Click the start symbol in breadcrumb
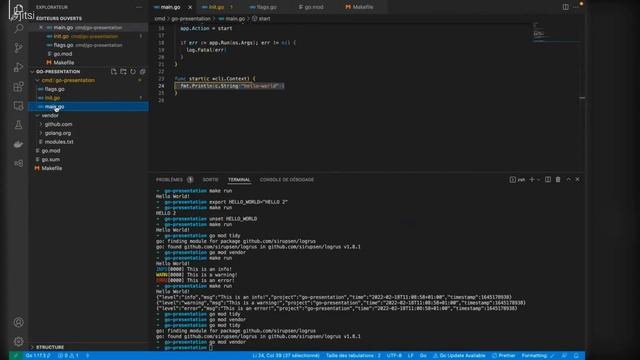The image size is (640, 360). (x=261, y=18)
